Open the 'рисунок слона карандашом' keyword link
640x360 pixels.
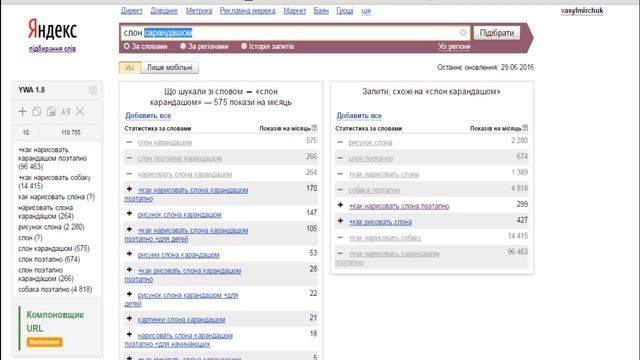pyautogui.click(x=180, y=214)
